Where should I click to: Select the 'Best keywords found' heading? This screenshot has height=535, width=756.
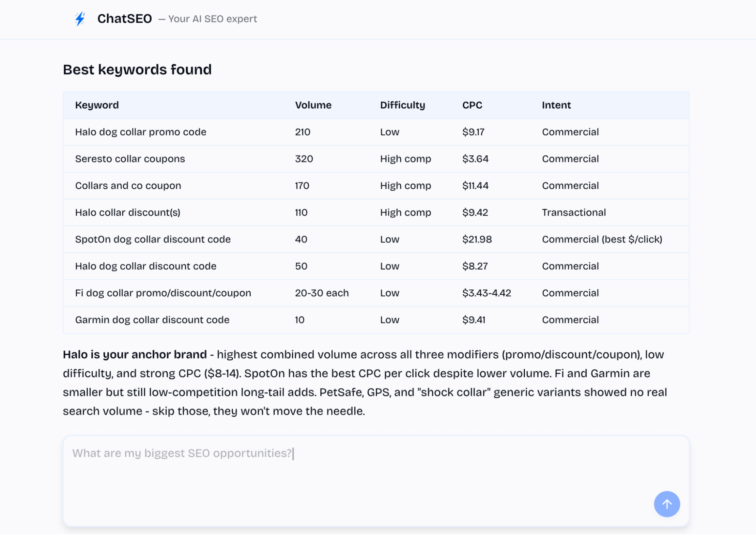[137, 70]
